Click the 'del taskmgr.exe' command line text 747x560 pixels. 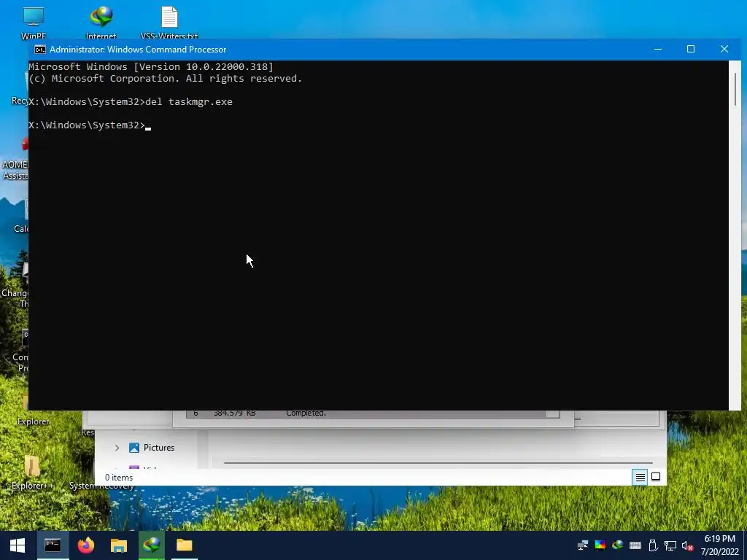[189, 101]
